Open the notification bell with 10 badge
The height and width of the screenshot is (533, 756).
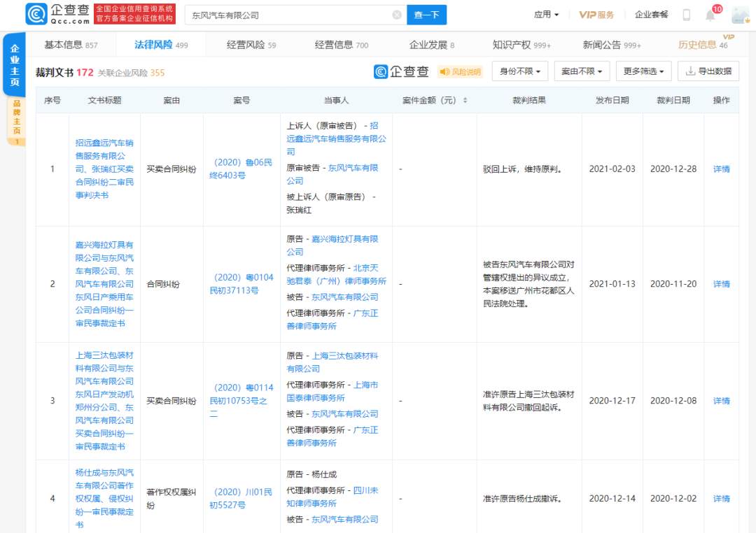[x=712, y=14]
